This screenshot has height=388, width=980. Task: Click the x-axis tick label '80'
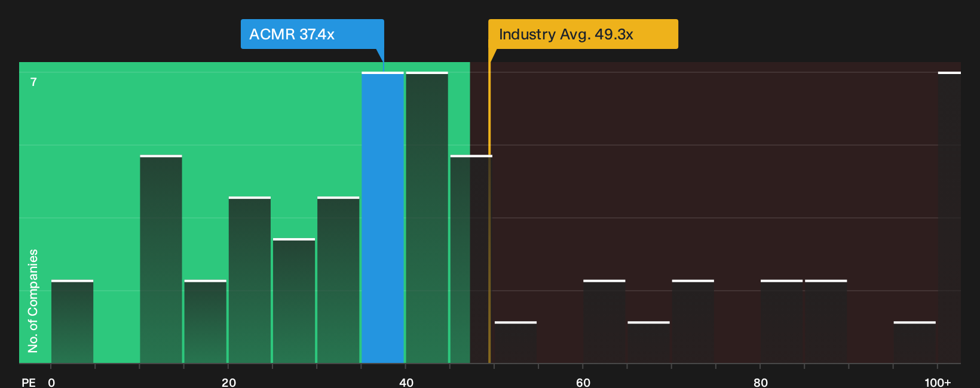761,382
